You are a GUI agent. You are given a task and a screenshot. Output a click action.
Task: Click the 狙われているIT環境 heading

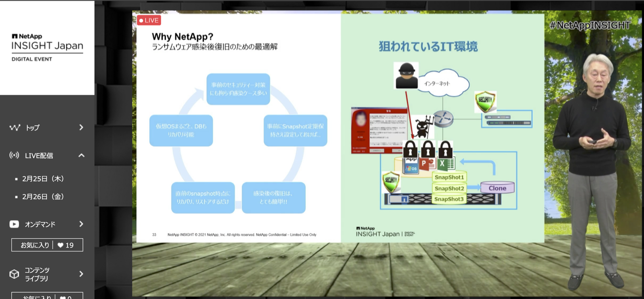click(x=428, y=46)
